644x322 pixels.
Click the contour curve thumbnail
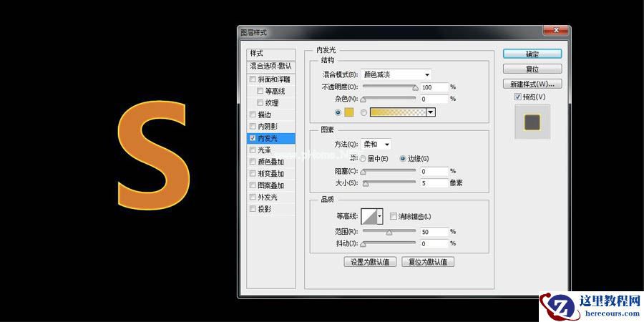369,216
